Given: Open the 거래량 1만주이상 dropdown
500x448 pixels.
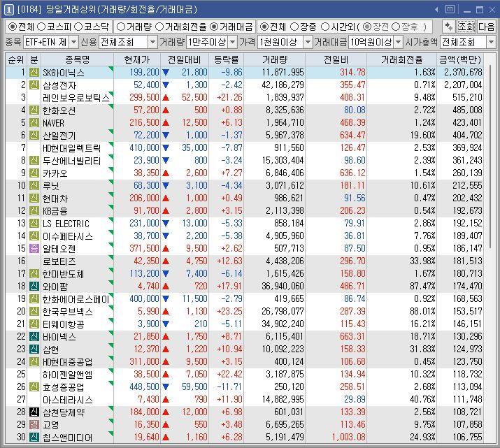Looking at the screenshot, I should (233, 42).
